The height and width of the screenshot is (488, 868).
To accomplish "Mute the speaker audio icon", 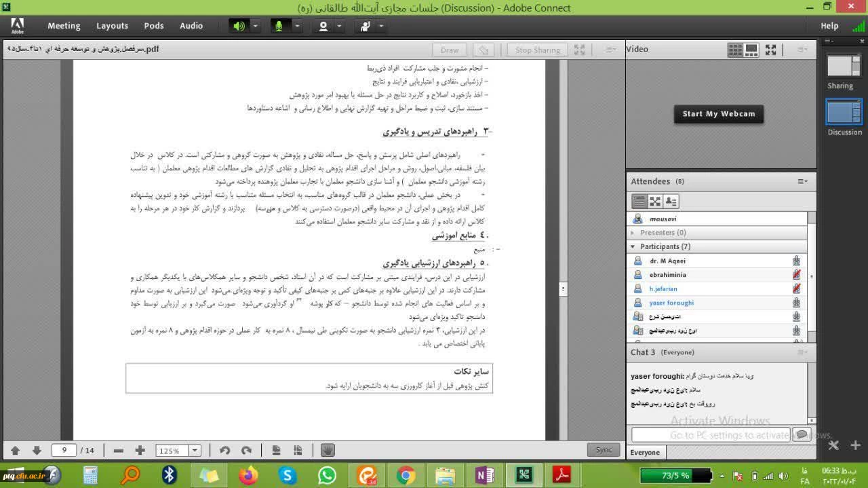I will pyautogui.click(x=239, y=26).
